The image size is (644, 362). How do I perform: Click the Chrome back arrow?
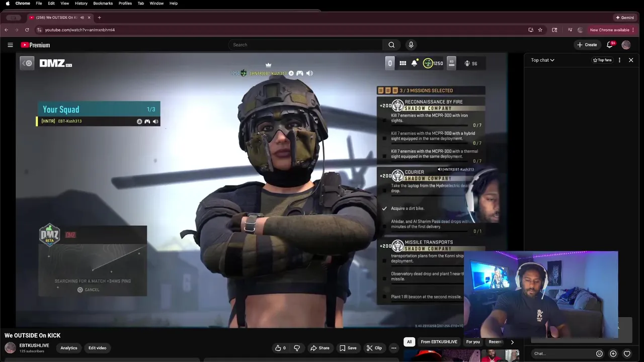pos(6,30)
